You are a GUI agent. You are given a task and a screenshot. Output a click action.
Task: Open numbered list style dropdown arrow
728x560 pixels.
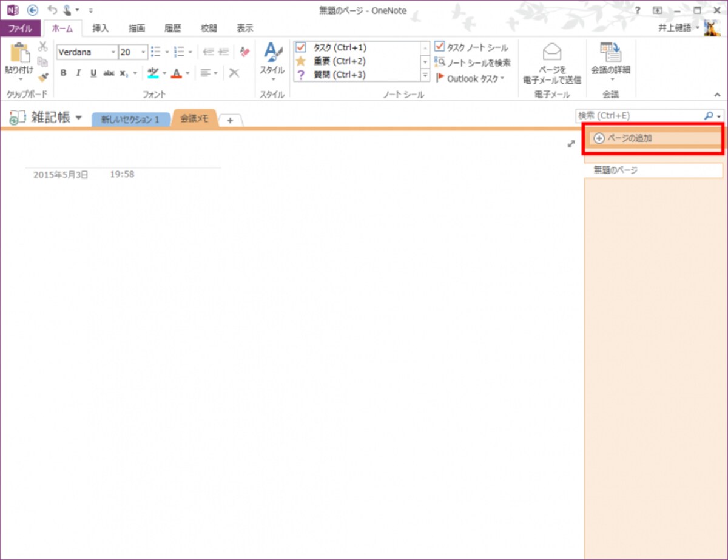(190, 53)
